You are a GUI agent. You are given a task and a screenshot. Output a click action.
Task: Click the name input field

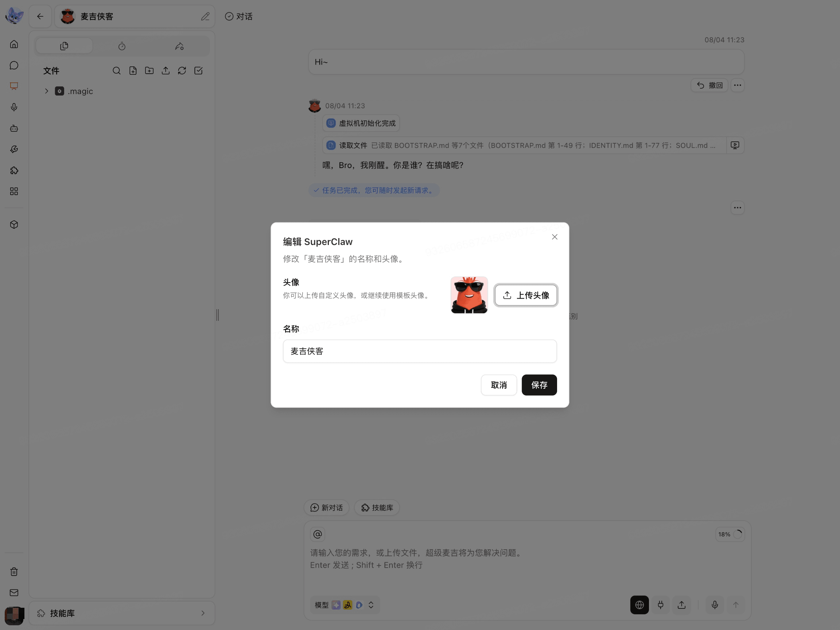[x=420, y=351]
